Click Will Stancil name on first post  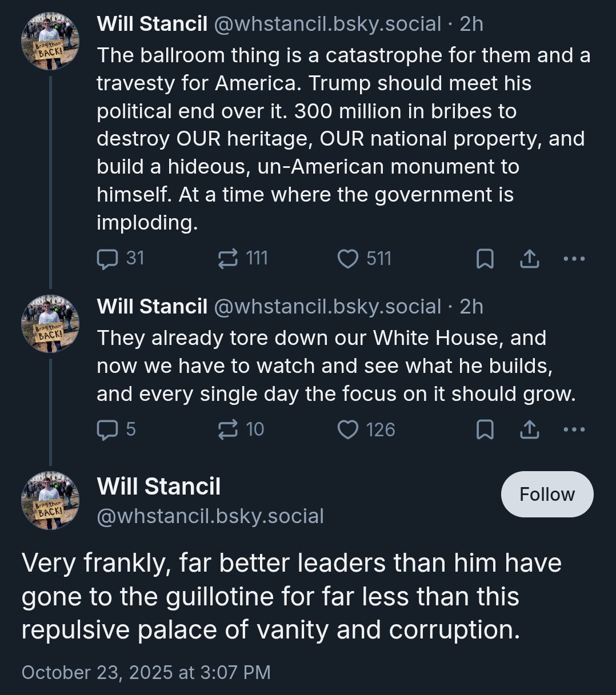[x=152, y=24]
